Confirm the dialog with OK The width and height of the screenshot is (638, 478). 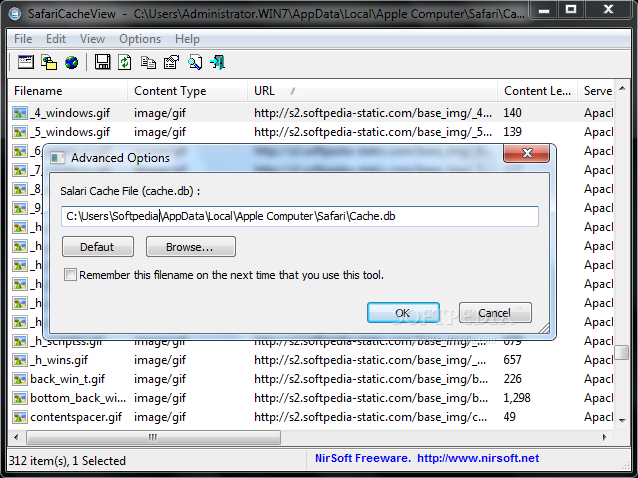point(403,312)
